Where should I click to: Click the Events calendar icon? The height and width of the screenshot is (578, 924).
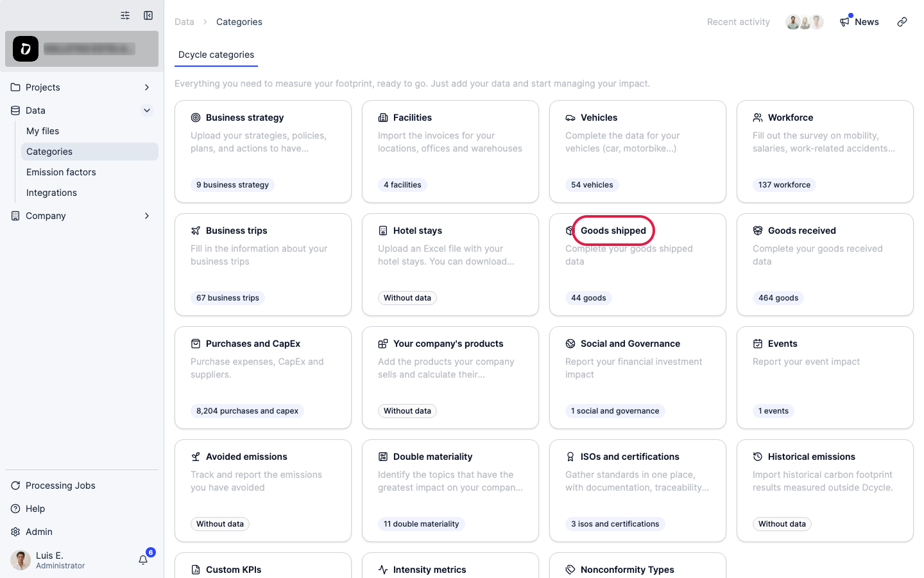pyautogui.click(x=758, y=344)
